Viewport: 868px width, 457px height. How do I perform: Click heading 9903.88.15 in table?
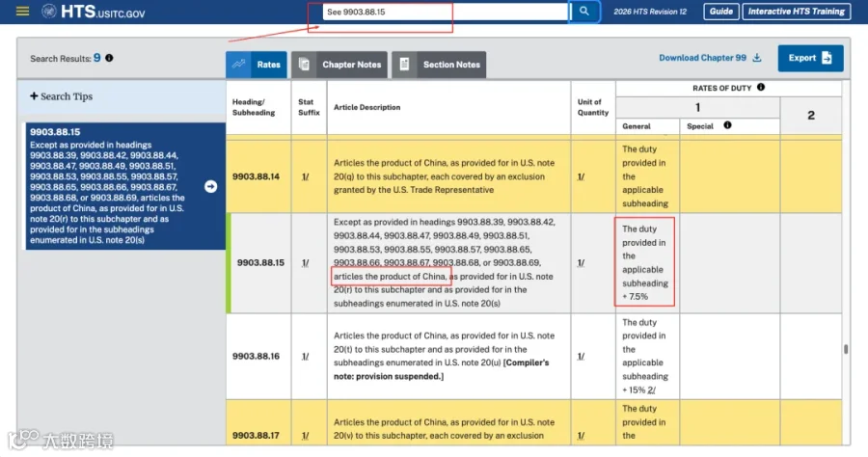pyautogui.click(x=260, y=263)
